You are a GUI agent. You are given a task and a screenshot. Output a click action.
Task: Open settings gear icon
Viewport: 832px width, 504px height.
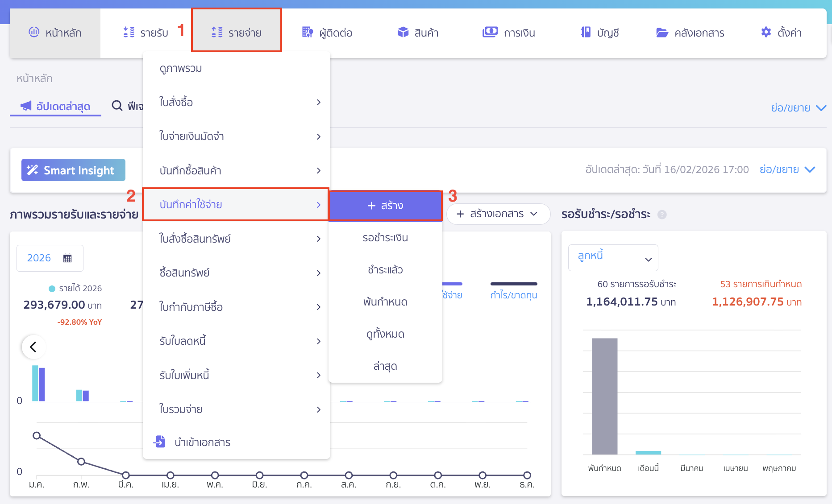(766, 32)
